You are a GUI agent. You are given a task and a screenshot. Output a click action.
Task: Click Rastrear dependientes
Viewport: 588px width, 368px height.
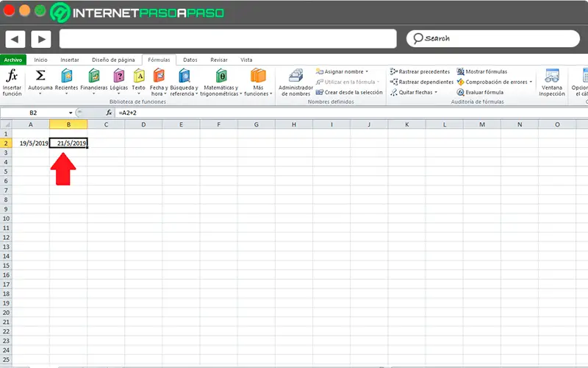pos(422,82)
